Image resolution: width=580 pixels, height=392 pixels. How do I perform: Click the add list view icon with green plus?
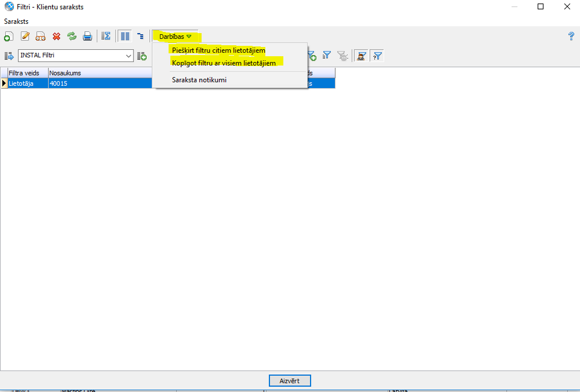(142, 56)
